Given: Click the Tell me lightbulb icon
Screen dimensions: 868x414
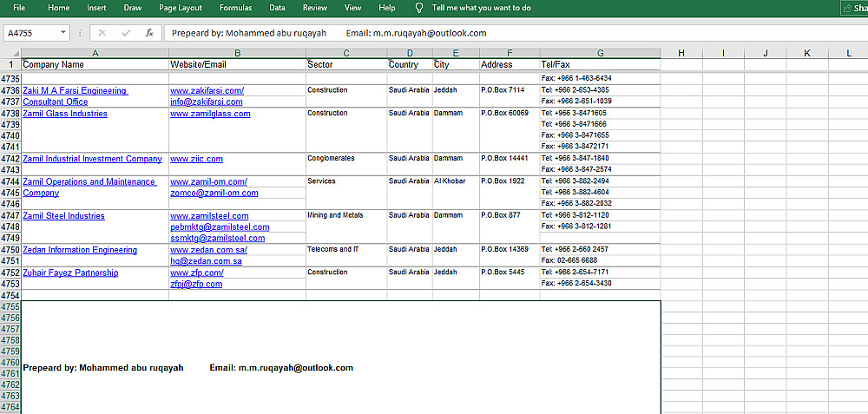Looking at the screenshot, I should point(419,8).
